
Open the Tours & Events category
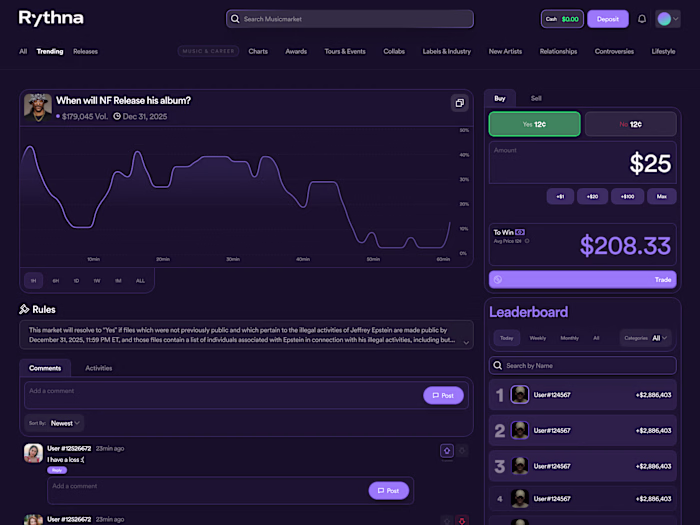tap(345, 51)
